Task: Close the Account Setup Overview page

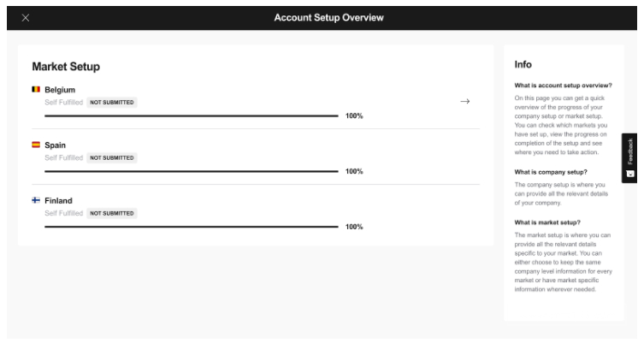Action: tap(25, 18)
